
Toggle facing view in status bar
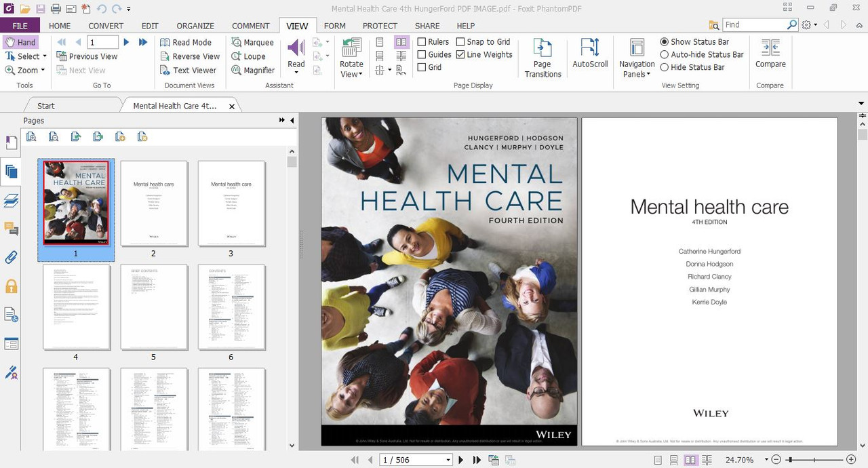pyautogui.click(x=690, y=460)
